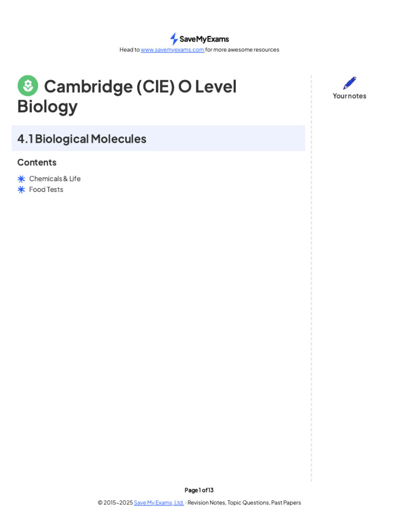Screen dimensions: 399x532
Task: Click the Page 1 of 13 indicator
Action: click(x=199, y=490)
